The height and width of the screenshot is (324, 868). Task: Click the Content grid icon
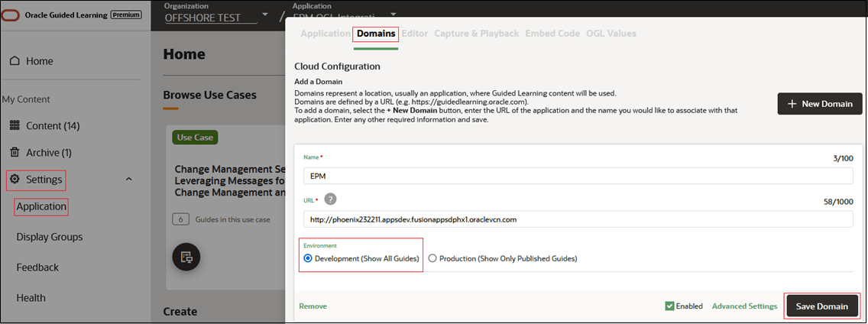15,126
